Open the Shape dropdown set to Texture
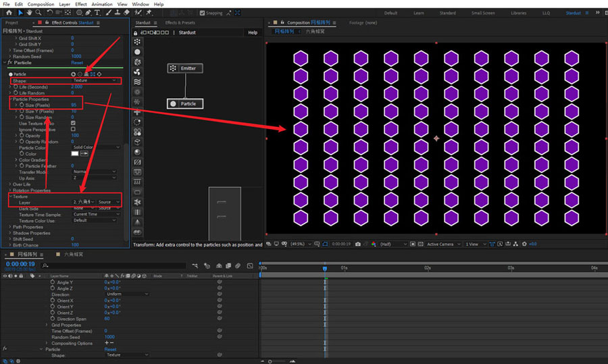Screen dimensions: 608x364 [x=96, y=80]
